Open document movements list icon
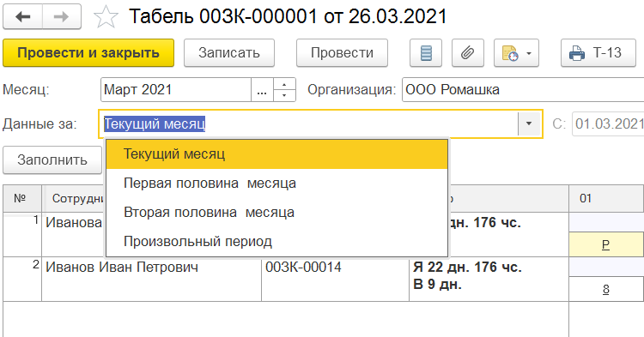This screenshot has width=644, height=337. tap(426, 53)
